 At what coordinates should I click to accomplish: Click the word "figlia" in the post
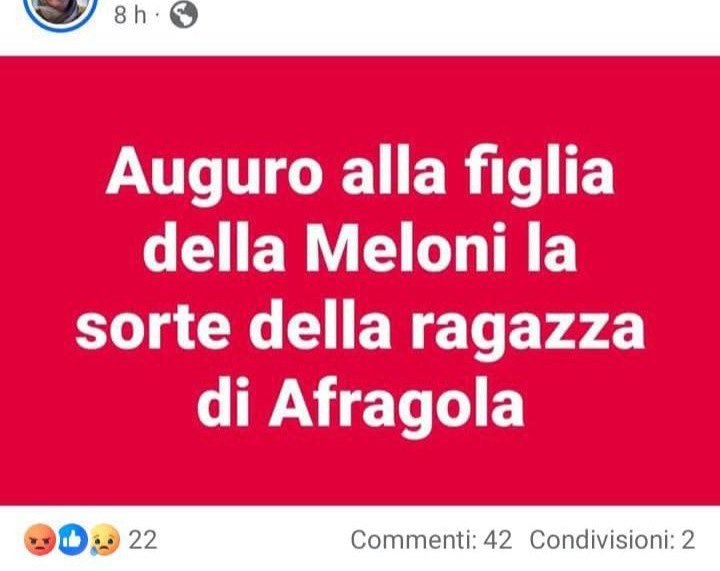tap(540, 174)
